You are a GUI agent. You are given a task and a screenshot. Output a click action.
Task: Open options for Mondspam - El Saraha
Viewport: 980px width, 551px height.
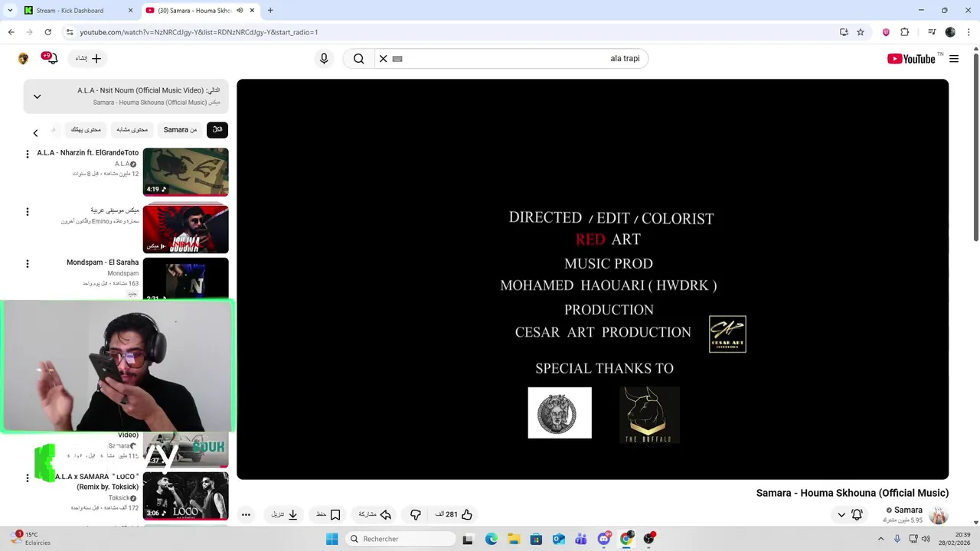tap(28, 264)
